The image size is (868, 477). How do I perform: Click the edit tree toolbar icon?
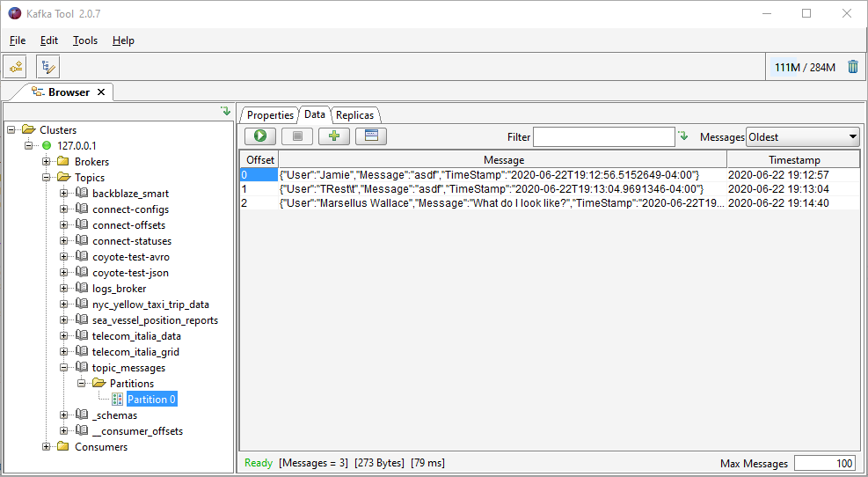pos(48,67)
